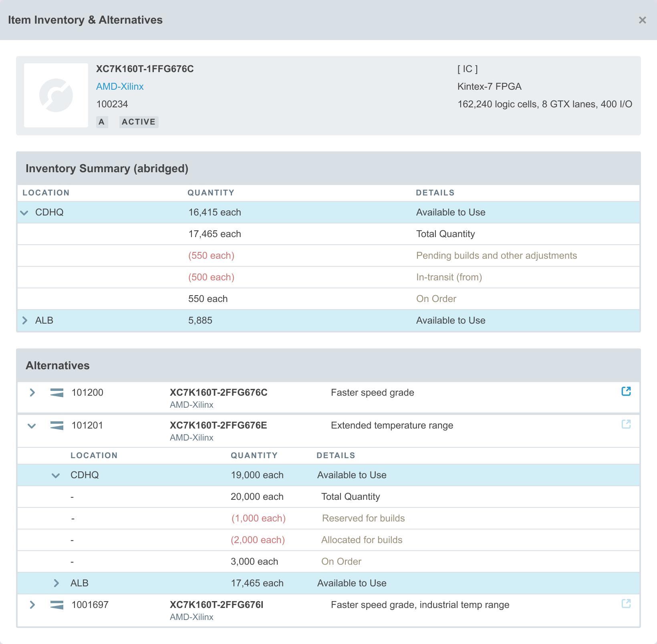
Task: Click the alternate icon beside 101201
Action: click(x=57, y=425)
